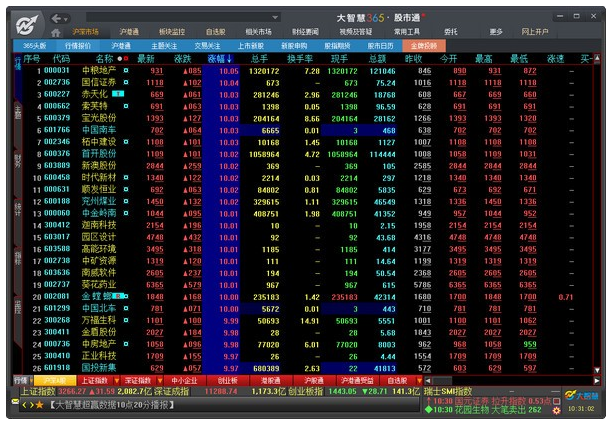This screenshot has height=423, width=608.
Task: Click the yellow star icon in news bar
Action: click(40, 405)
